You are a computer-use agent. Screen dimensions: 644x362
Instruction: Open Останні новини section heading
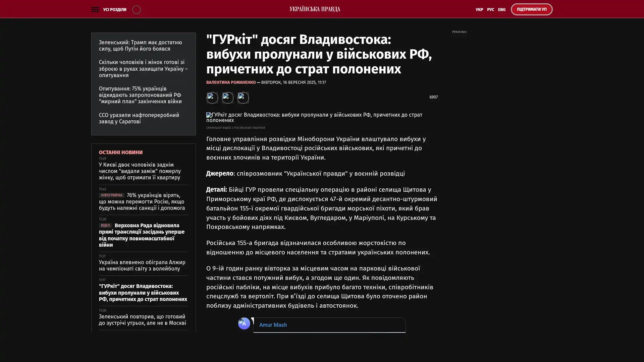click(120, 152)
